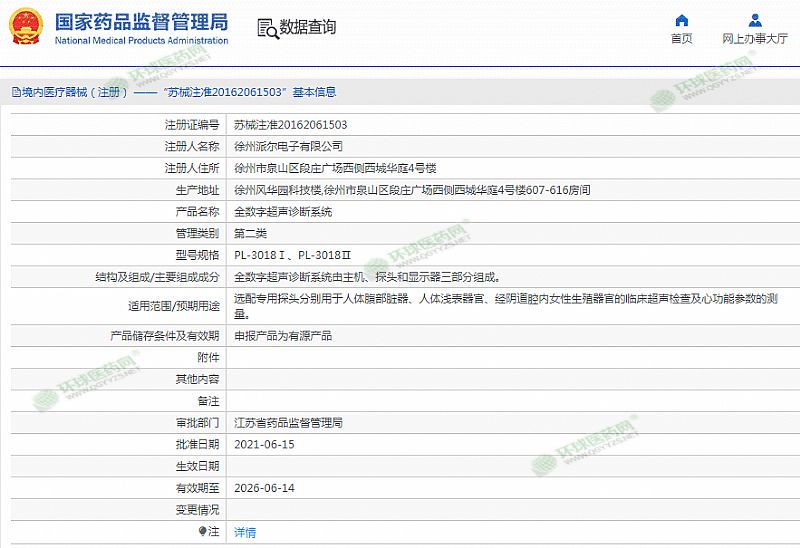
Task: Click the 首页 house icon
Action: pyautogui.click(x=681, y=20)
